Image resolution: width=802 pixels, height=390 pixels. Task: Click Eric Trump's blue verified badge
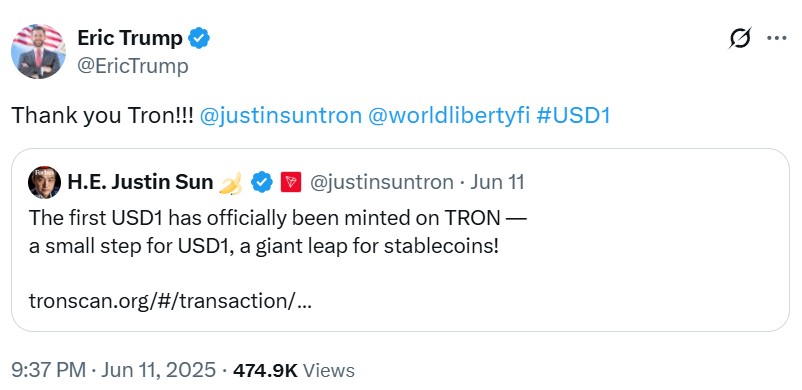199,38
